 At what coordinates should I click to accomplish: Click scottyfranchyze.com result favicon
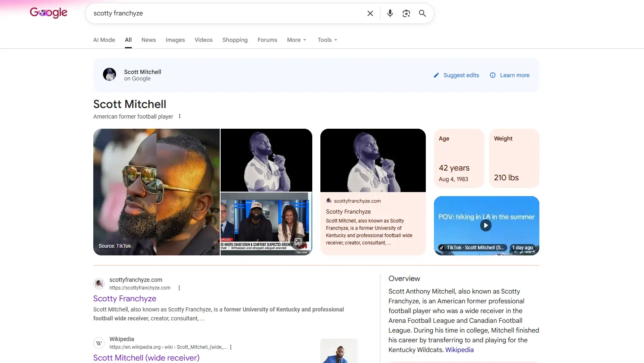click(99, 283)
